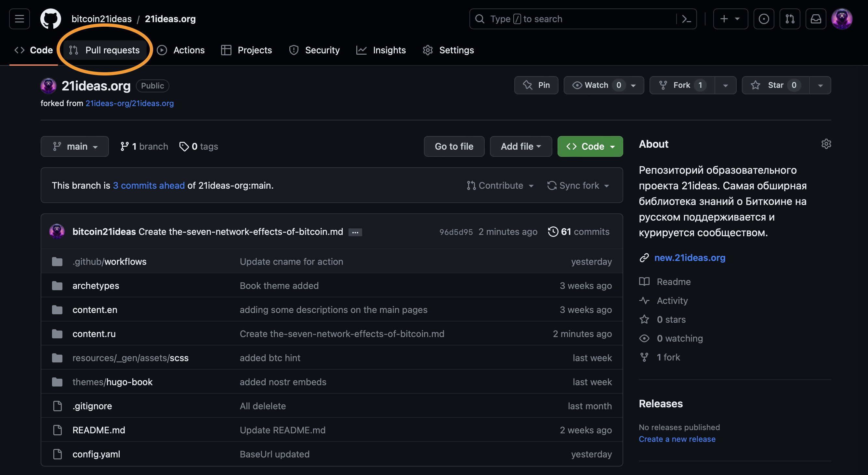The height and width of the screenshot is (475, 868).
Task: Pin the repository to profile
Action: click(x=536, y=85)
